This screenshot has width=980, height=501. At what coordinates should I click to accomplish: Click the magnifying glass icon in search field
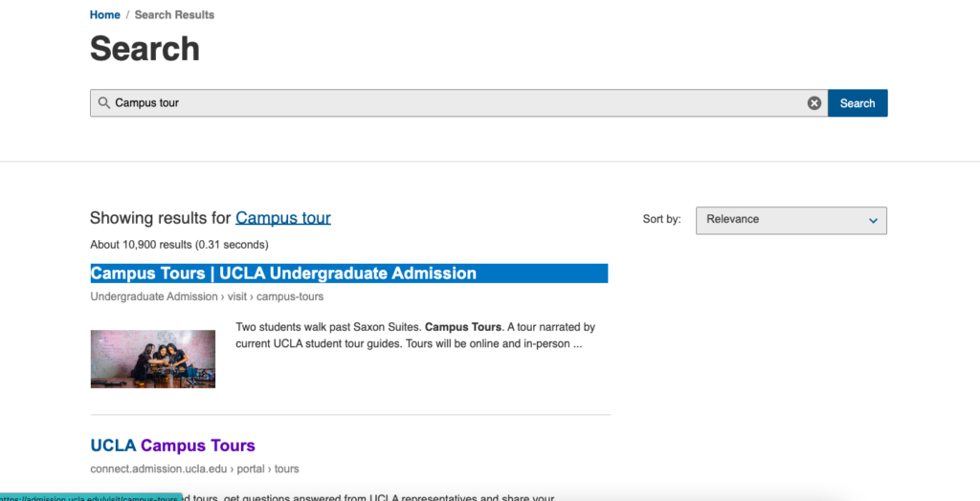click(x=104, y=103)
